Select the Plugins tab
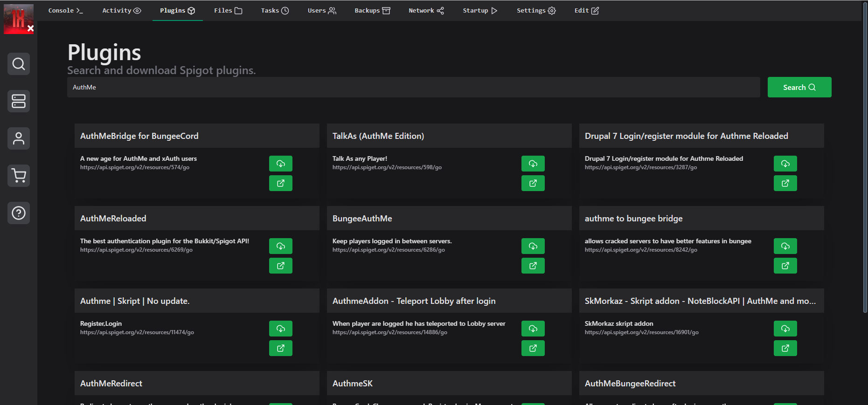 178,10
